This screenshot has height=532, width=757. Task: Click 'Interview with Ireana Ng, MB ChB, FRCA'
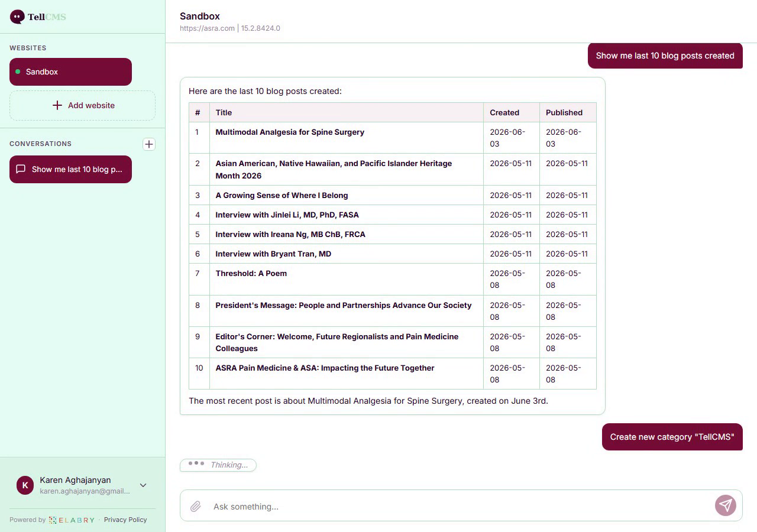(x=290, y=234)
